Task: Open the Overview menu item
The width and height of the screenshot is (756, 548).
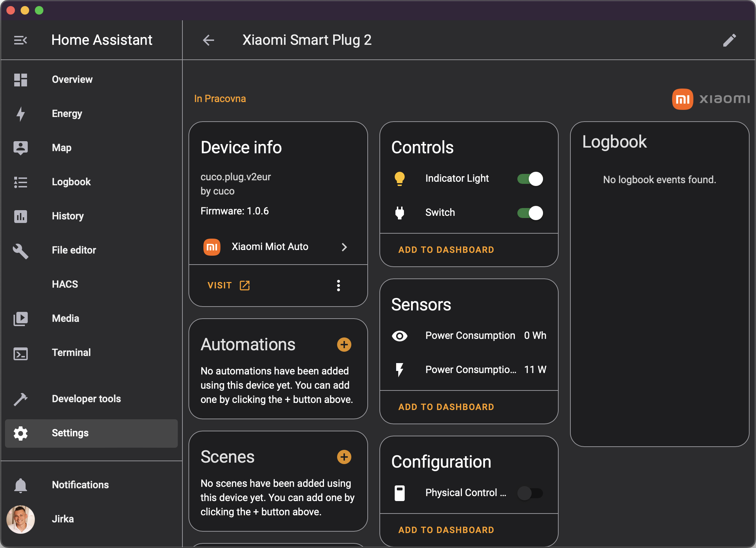Action: [x=91, y=80]
